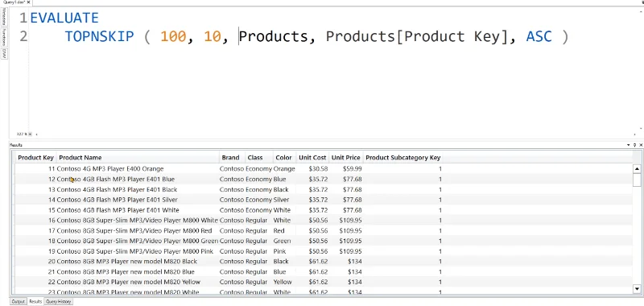This screenshot has width=644, height=306.
Task: Sort by Product Subcategory Key column header
Action: (x=403, y=157)
